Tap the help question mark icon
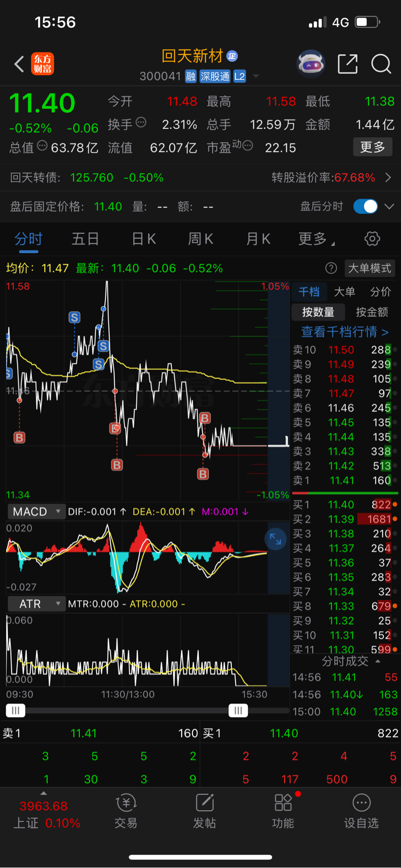This screenshot has width=401, height=868. coord(331,268)
